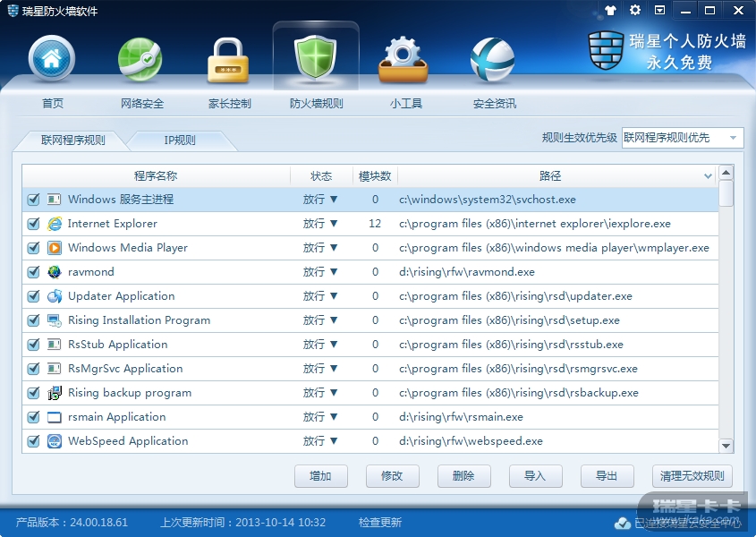Select the rsmain Application row name
756x537 pixels.
click(x=116, y=417)
